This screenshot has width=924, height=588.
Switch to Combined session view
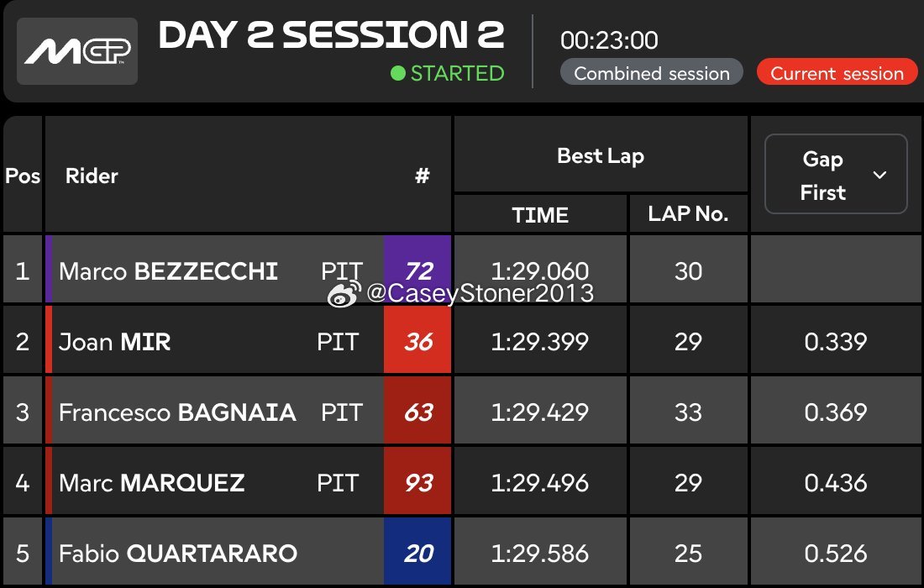[x=651, y=73]
